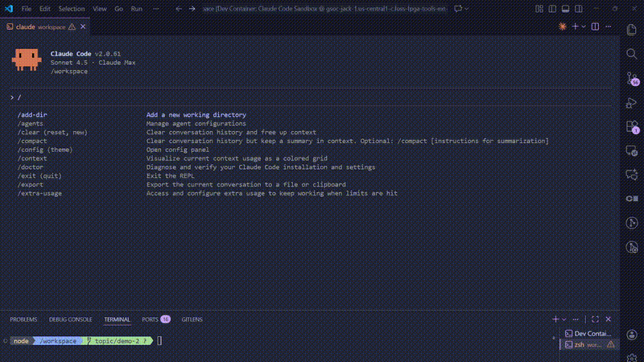Add a new terminal in the bottom panel
644x362 pixels.
[x=555, y=319]
